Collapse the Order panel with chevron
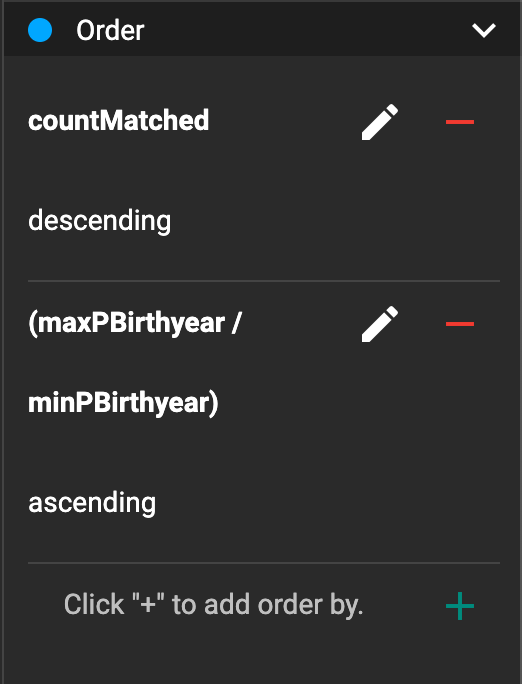This screenshot has height=684, width=522. tap(484, 31)
